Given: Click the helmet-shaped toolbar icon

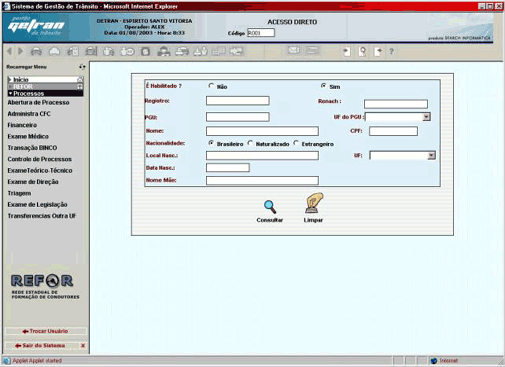Looking at the screenshot, I should [x=54, y=51].
